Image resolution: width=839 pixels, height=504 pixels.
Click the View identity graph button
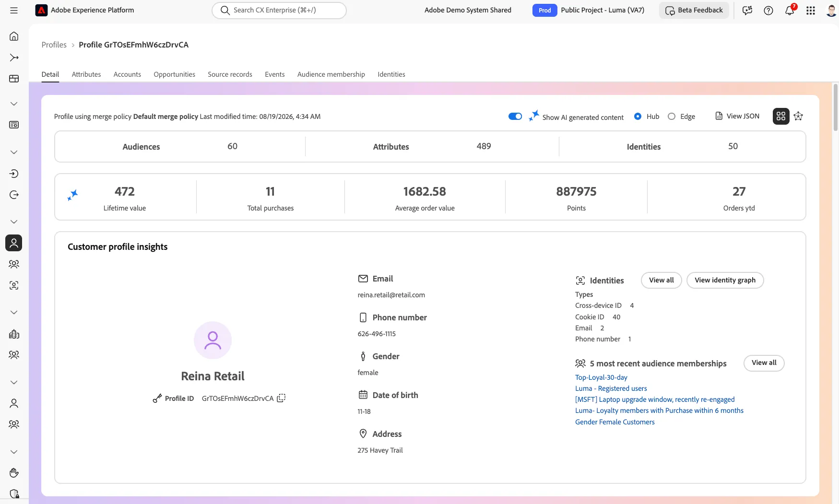click(x=725, y=280)
